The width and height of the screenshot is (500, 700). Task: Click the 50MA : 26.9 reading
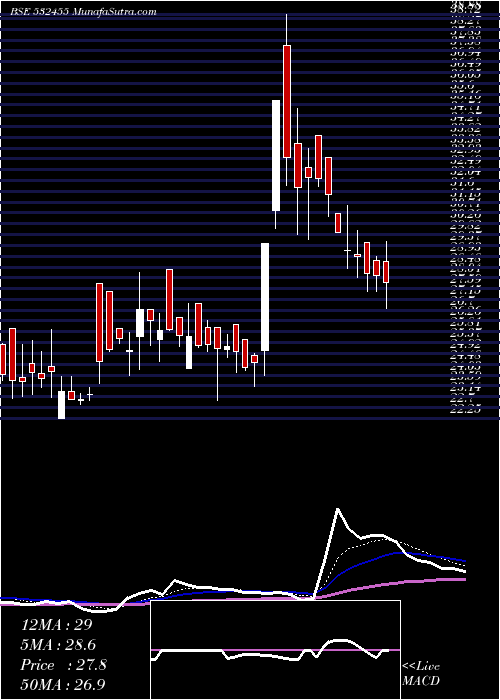pyautogui.click(x=65, y=684)
